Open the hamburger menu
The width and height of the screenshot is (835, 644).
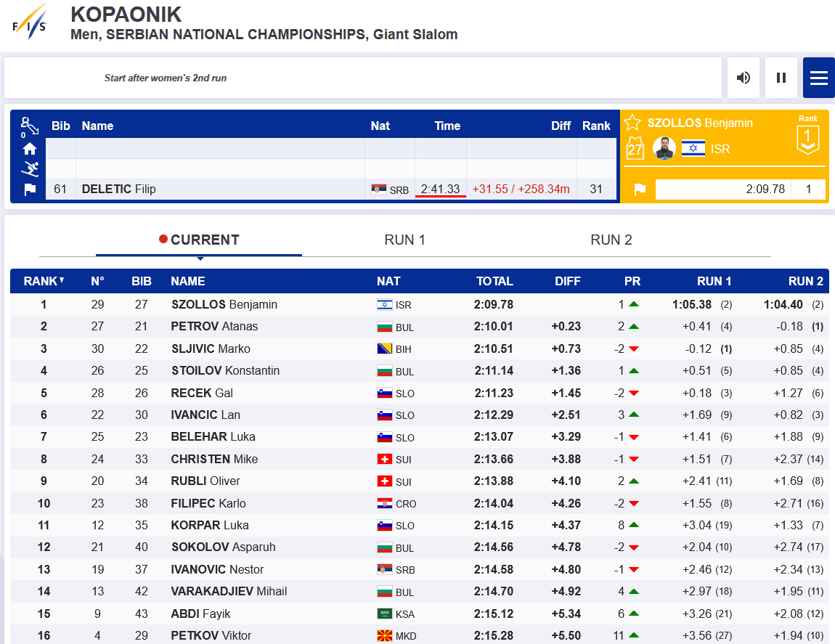[x=818, y=78]
